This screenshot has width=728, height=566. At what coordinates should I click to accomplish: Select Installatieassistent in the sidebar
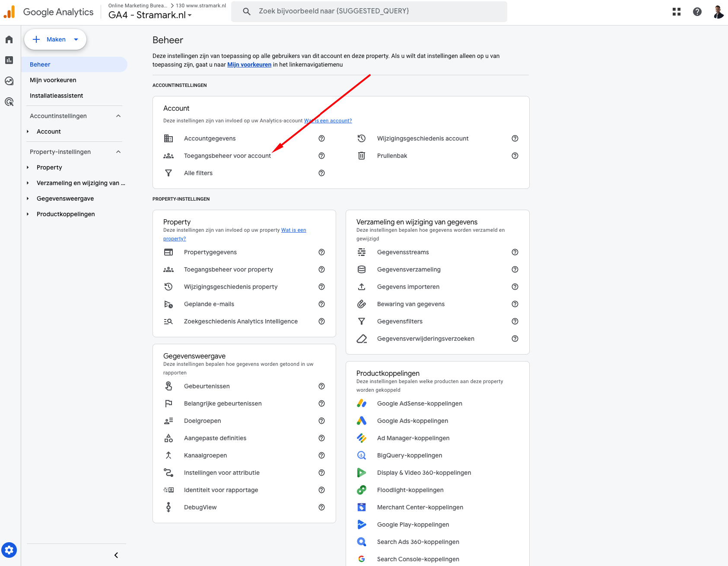(57, 96)
